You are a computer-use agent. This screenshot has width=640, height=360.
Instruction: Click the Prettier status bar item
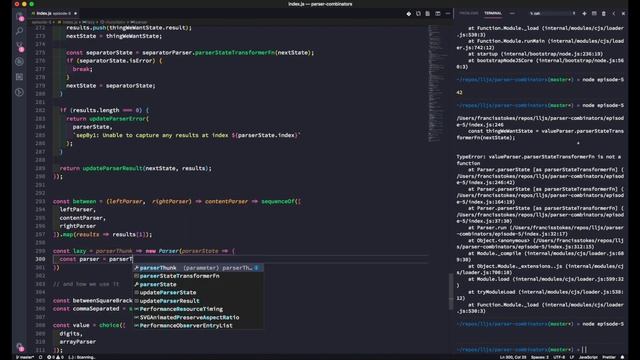609,357
